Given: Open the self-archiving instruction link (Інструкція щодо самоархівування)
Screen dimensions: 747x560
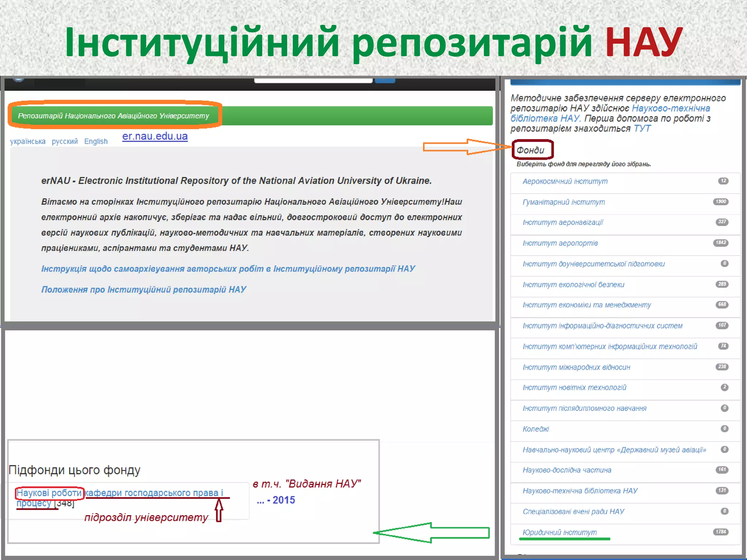Looking at the screenshot, I should (x=228, y=269).
